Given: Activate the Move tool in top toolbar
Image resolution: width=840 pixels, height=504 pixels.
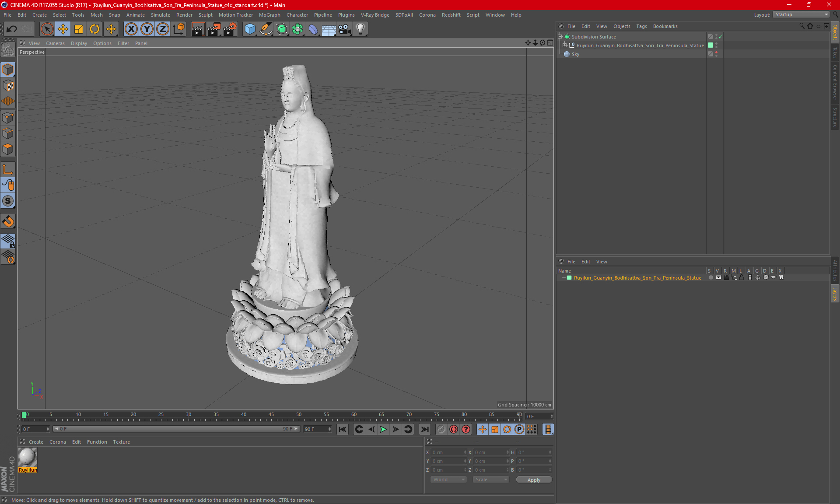Looking at the screenshot, I should click(x=63, y=29).
